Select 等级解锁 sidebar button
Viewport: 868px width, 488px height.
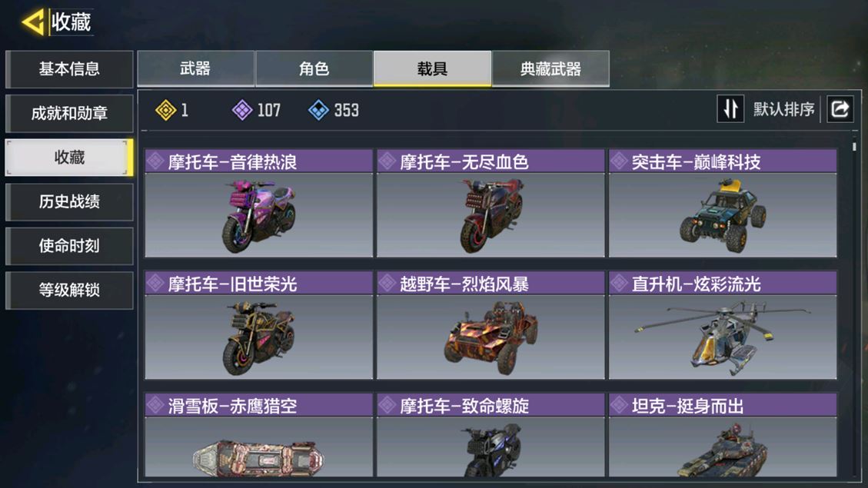(x=69, y=290)
